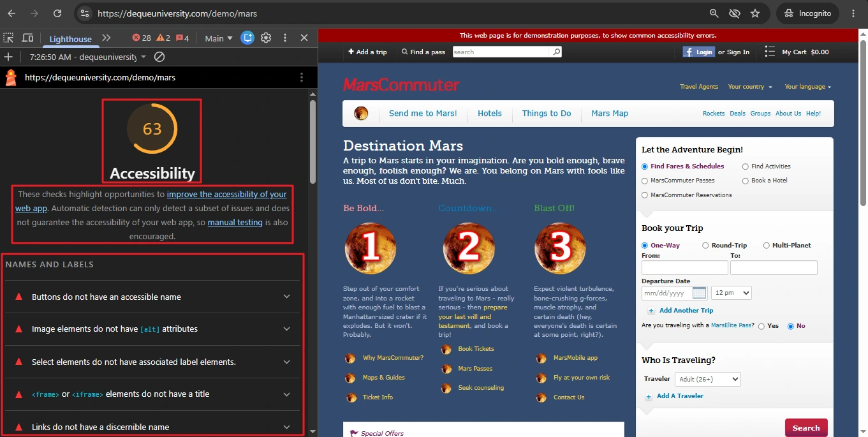Open Mars Map nav item
The width and height of the screenshot is (868, 437).
pos(610,114)
